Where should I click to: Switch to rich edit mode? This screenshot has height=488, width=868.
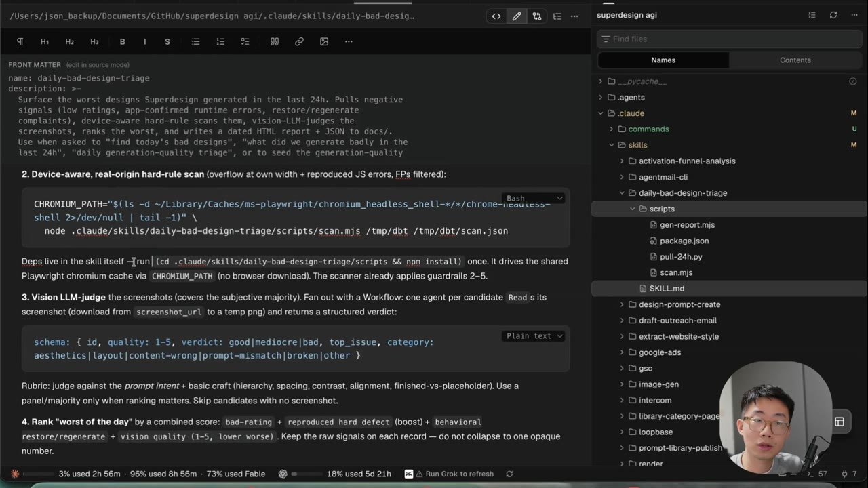pos(517,16)
